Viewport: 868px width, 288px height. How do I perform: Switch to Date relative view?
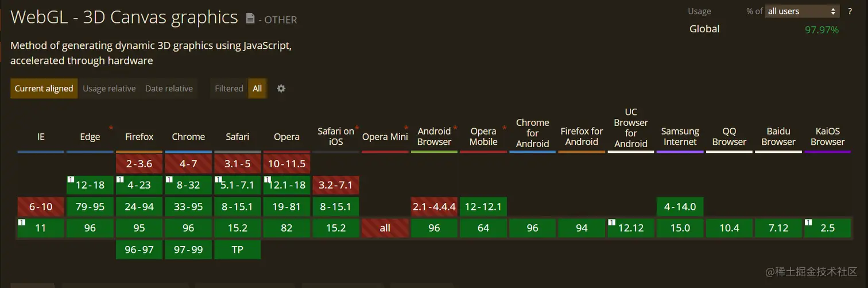(169, 89)
